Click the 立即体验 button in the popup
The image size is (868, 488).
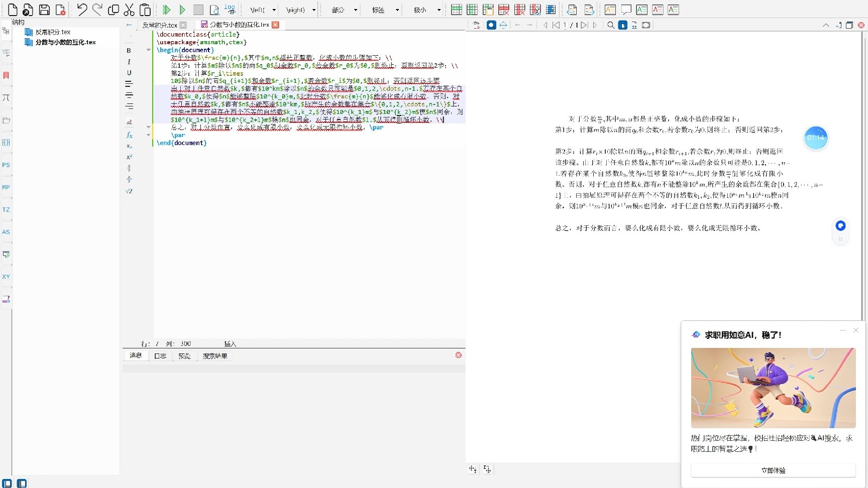tap(773, 470)
